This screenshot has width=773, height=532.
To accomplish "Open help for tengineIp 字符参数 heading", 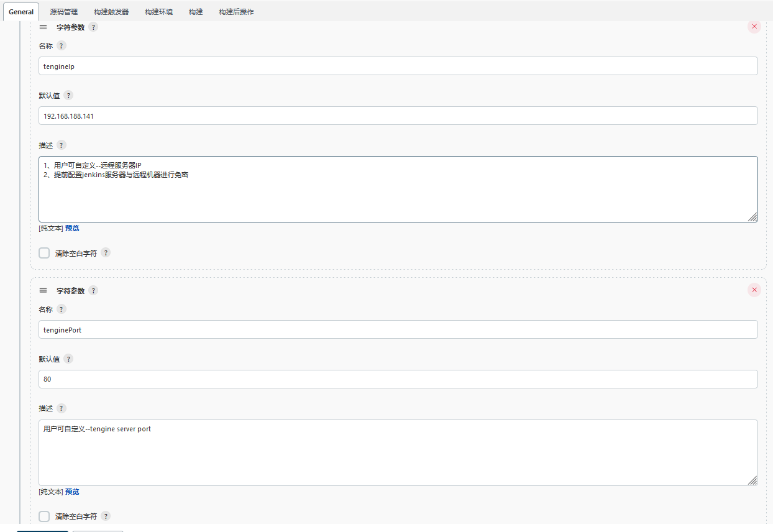I will point(93,27).
